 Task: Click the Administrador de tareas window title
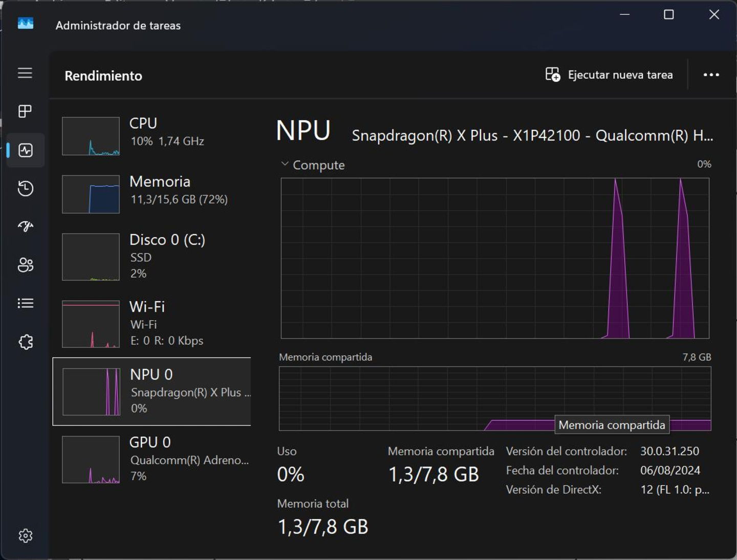coord(118,26)
